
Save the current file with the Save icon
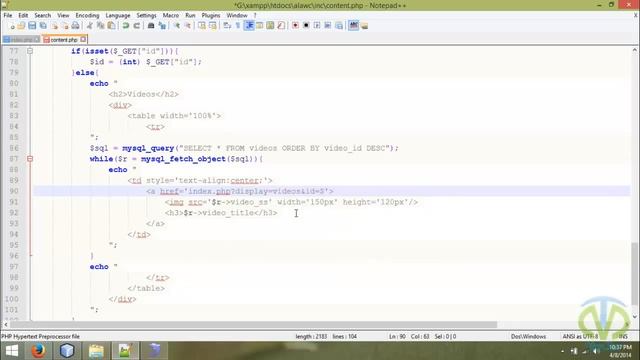(32, 26)
